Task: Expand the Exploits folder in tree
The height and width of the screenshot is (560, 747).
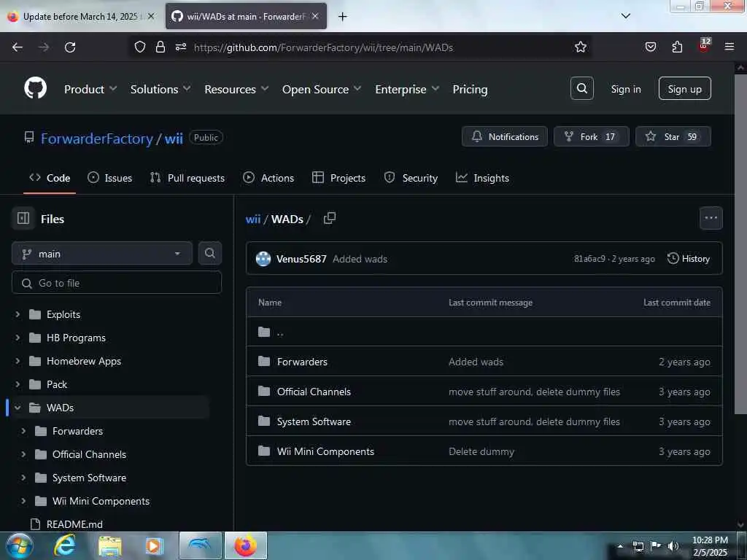Action: (x=18, y=314)
